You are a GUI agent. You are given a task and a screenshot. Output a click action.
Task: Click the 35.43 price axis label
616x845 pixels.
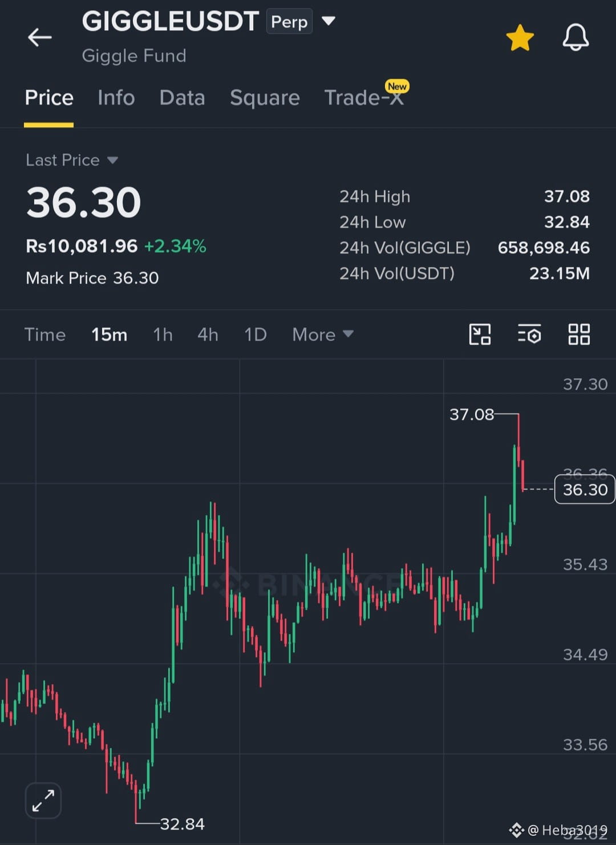[585, 564]
